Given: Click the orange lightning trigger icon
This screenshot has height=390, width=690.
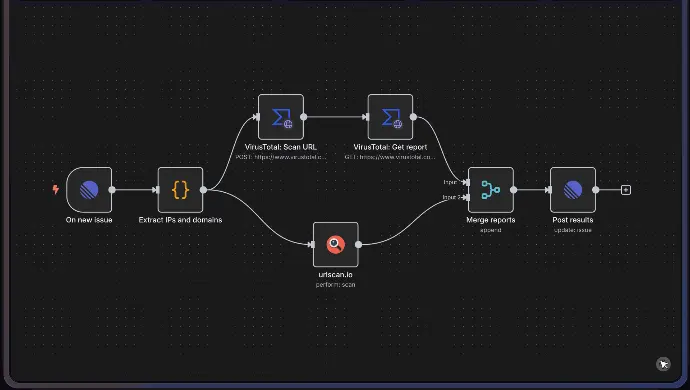Looking at the screenshot, I should click(55, 189).
